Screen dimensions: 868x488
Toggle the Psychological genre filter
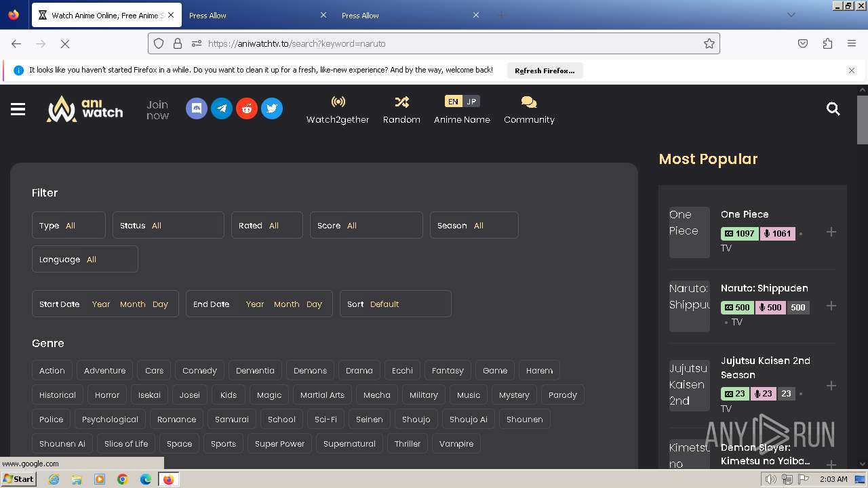pos(110,420)
